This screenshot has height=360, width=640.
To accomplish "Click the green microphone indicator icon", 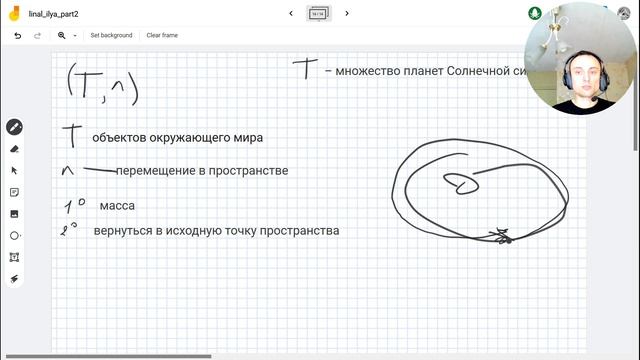I will (x=535, y=13).
